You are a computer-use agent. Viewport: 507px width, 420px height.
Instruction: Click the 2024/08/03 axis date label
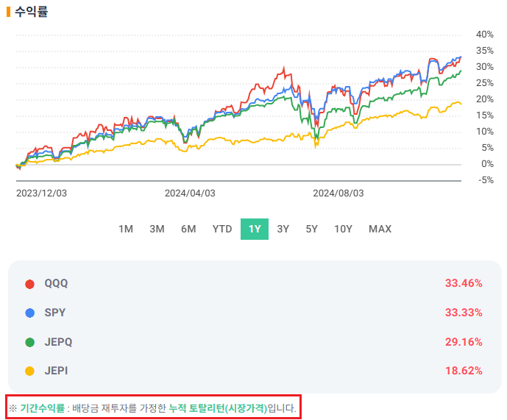pyautogui.click(x=338, y=193)
